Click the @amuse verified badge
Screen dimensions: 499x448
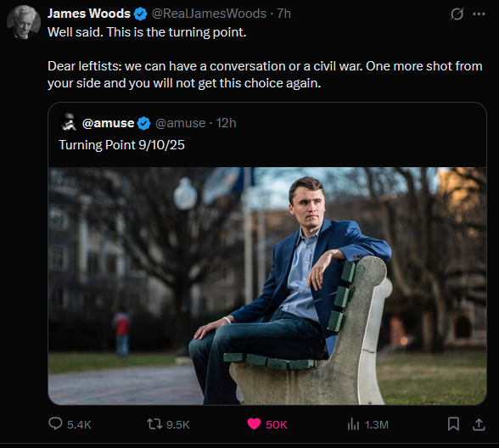[144, 124]
